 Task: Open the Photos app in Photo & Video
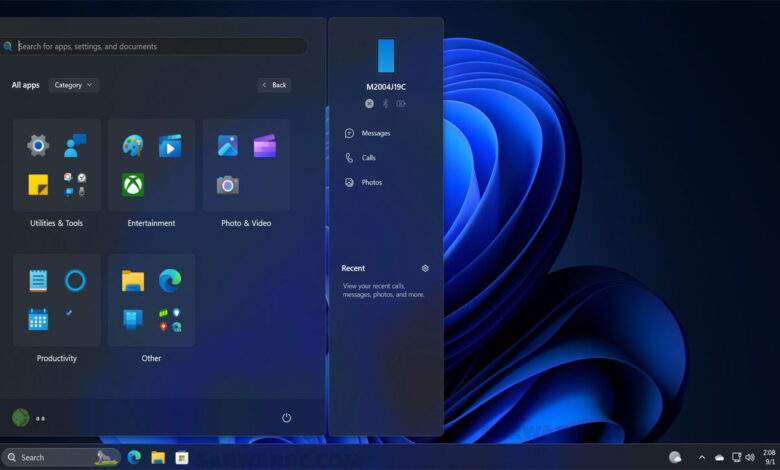click(227, 146)
